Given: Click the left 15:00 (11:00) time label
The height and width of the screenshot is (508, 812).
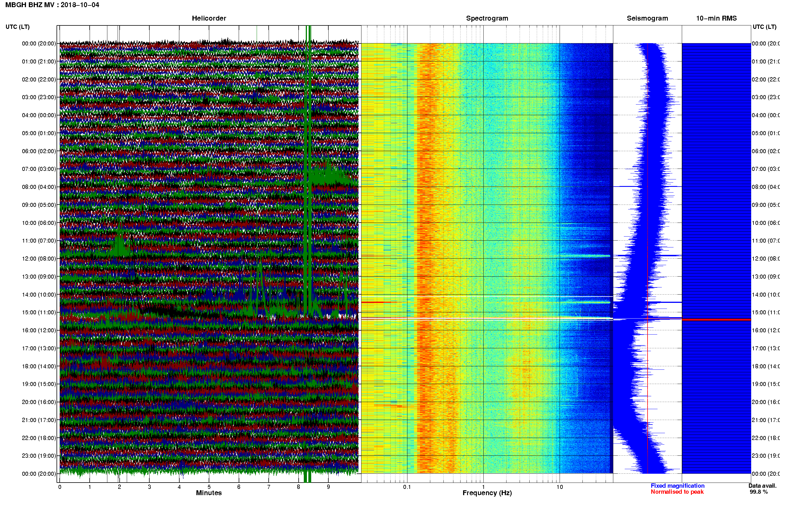Looking at the screenshot, I should pos(39,312).
